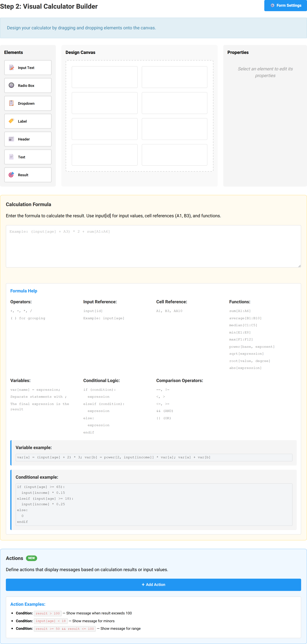Viewport: 307px width, 644px height.
Task: Click 'median[C1:C5]' function text
Action: tap(243, 325)
